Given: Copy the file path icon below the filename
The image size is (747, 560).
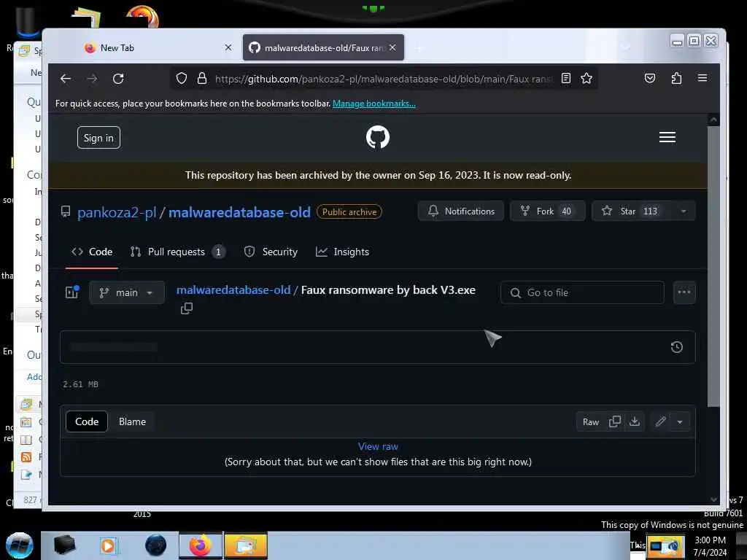Looking at the screenshot, I should pos(187,308).
